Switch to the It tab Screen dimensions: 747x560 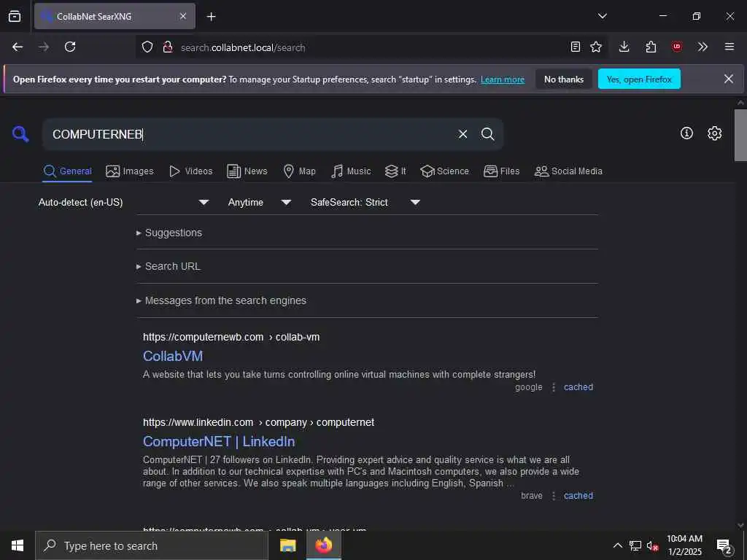tap(395, 171)
